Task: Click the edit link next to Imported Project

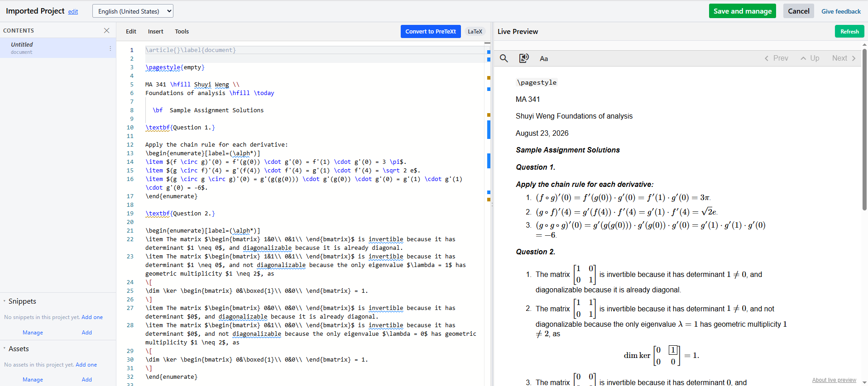Action: (x=73, y=12)
